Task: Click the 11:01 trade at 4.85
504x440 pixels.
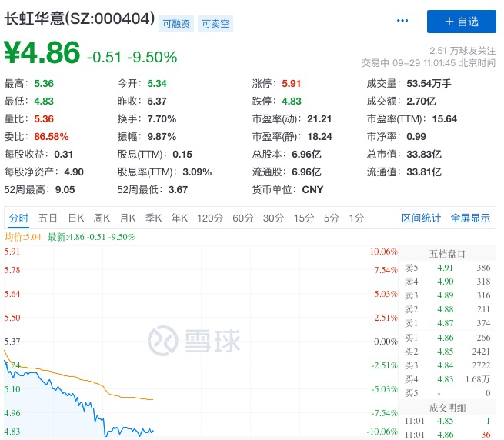Action: 447,421
